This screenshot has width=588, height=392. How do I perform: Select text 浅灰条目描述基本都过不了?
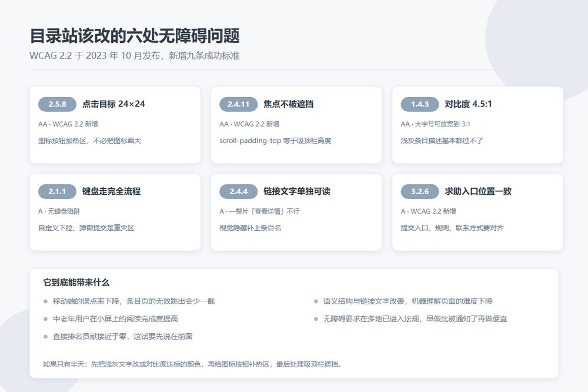tap(442, 141)
